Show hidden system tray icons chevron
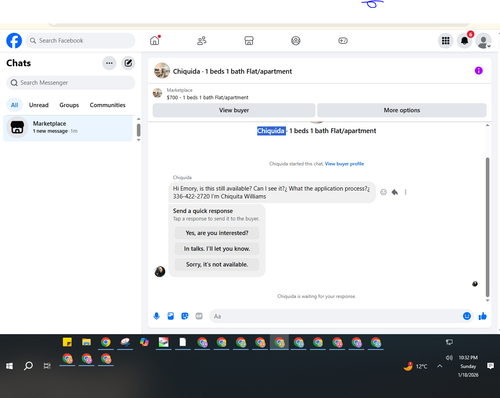500x398 pixels. pyautogui.click(x=440, y=366)
